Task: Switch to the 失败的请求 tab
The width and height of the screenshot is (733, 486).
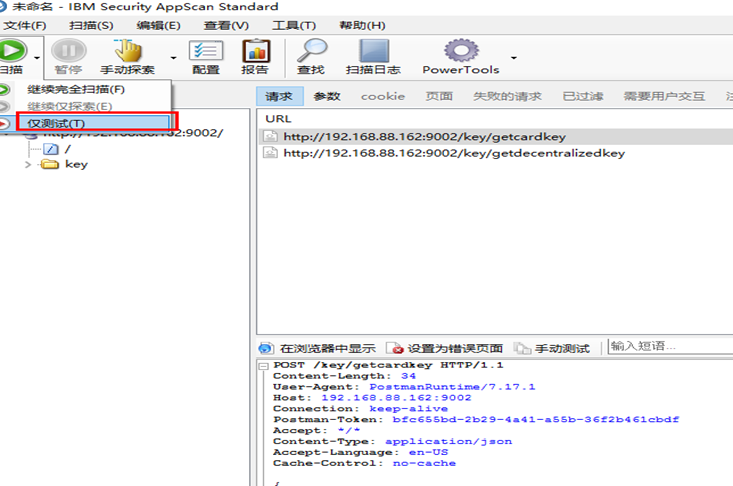Action: (507, 96)
